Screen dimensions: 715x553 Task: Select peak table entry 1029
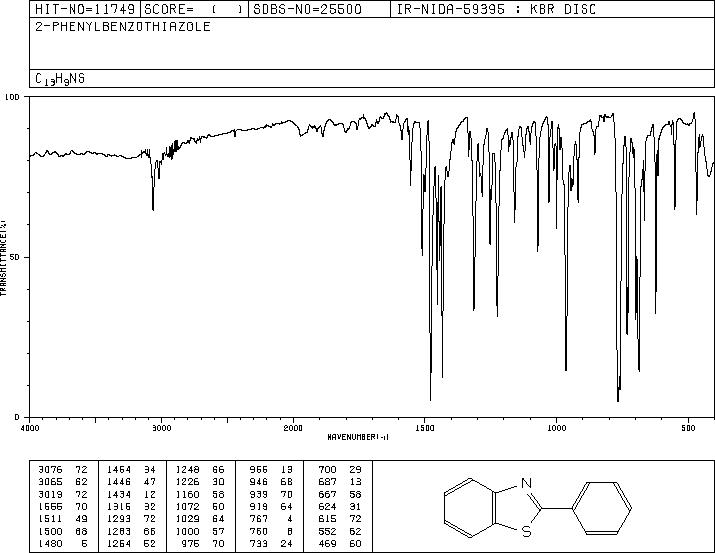[x=200, y=519]
